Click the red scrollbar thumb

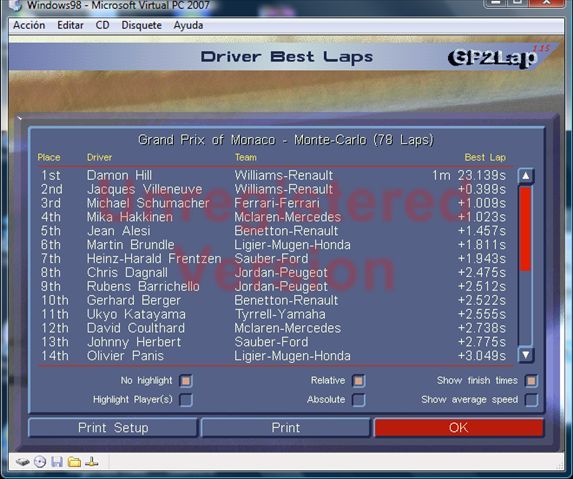point(525,229)
